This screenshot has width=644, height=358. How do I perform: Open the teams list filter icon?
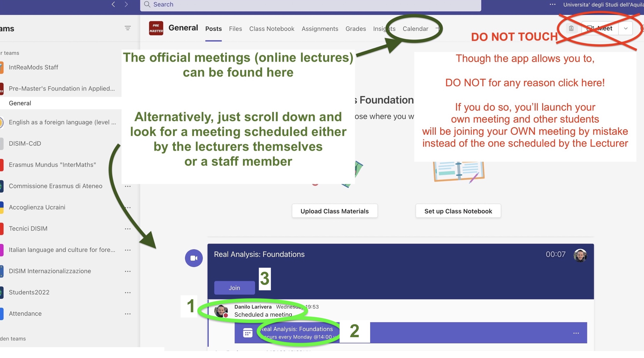click(x=128, y=28)
